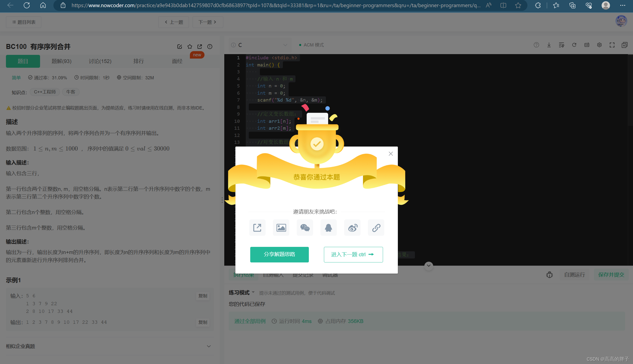Open the C language dropdown
The width and height of the screenshot is (633, 364).
pyautogui.click(x=260, y=45)
